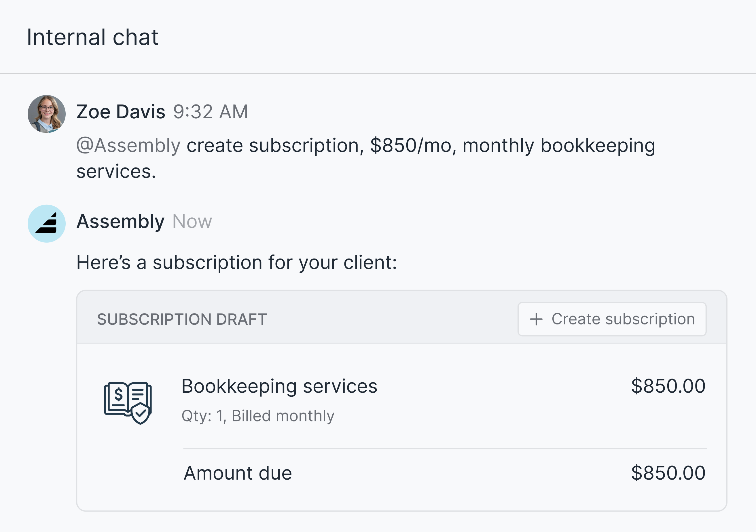
Task: Click the Internal chat header title
Action: (92, 37)
